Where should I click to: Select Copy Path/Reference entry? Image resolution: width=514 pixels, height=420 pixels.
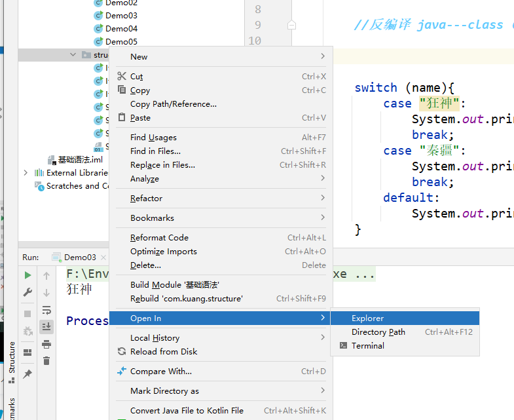coord(221,104)
